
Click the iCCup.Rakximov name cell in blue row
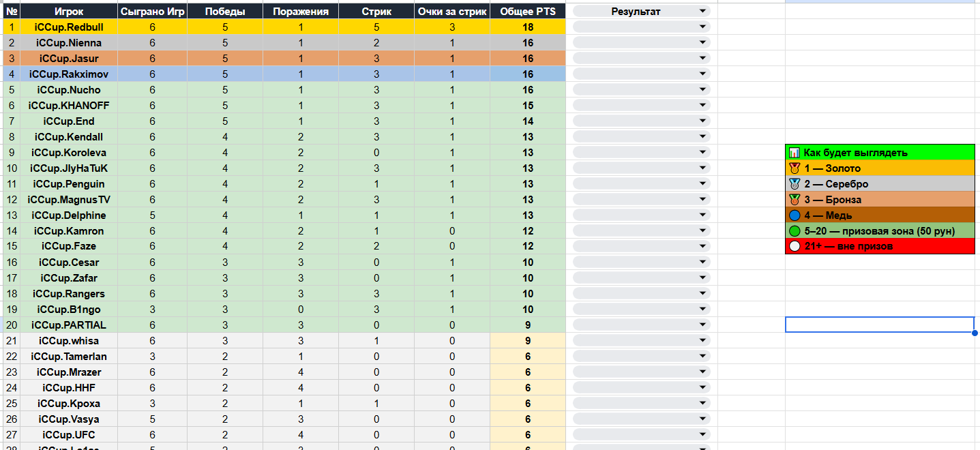point(69,74)
